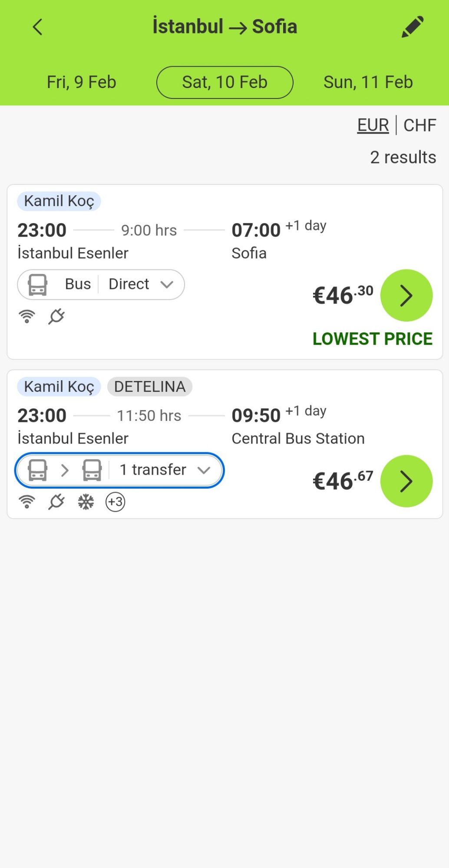Tap Kamil Koç tag on direct trip
The image size is (449, 868).
tap(59, 201)
